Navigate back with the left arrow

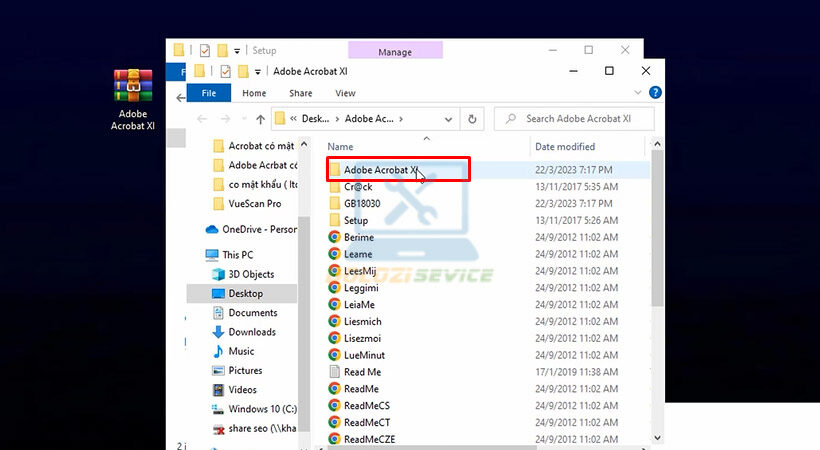pyautogui.click(x=202, y=119)
